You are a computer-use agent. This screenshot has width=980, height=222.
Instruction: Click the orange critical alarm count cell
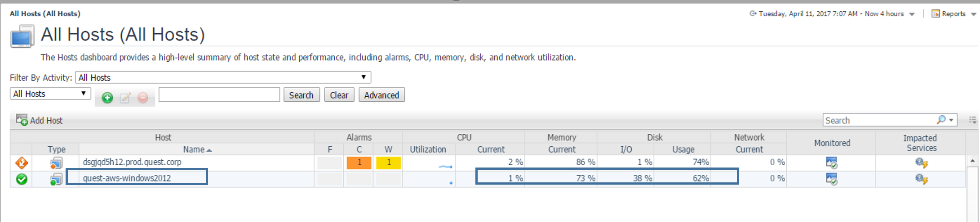359,163
